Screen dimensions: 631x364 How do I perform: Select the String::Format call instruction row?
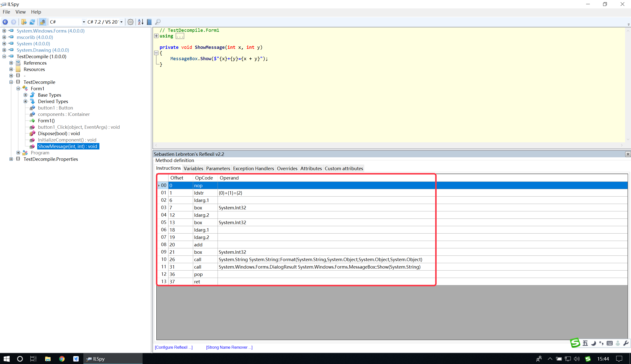tap(392, 259)
